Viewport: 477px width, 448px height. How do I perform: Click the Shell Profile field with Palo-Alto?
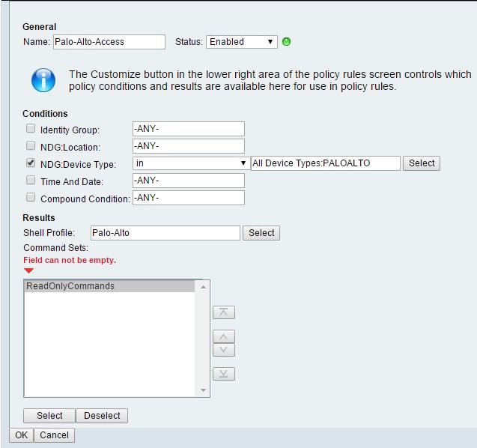click(x=165, y=233)
